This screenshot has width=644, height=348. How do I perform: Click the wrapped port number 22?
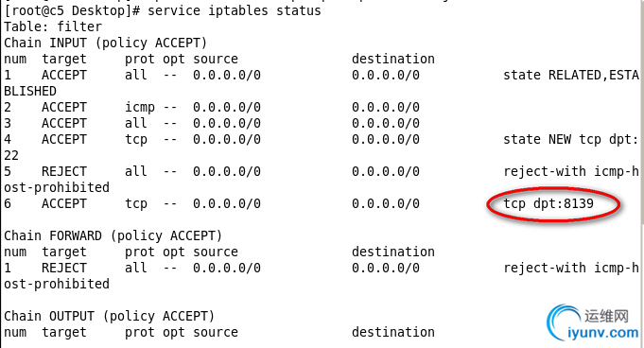(11, 156)
